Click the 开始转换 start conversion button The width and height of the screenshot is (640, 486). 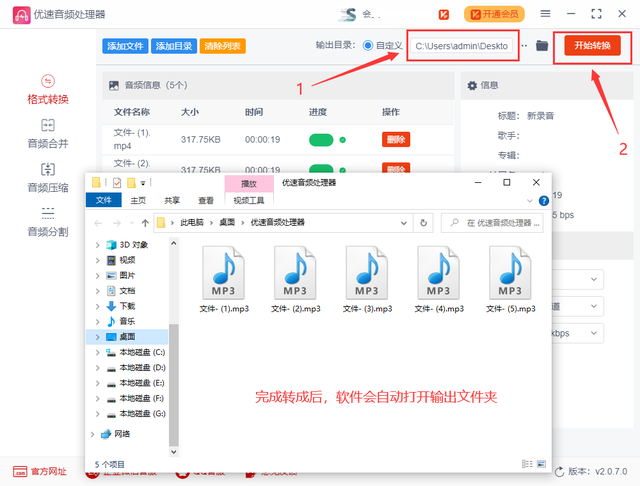tap(593, 45)
